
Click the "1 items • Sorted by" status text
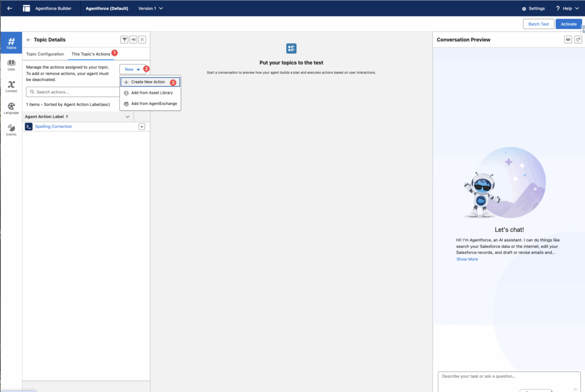(68, 105)
